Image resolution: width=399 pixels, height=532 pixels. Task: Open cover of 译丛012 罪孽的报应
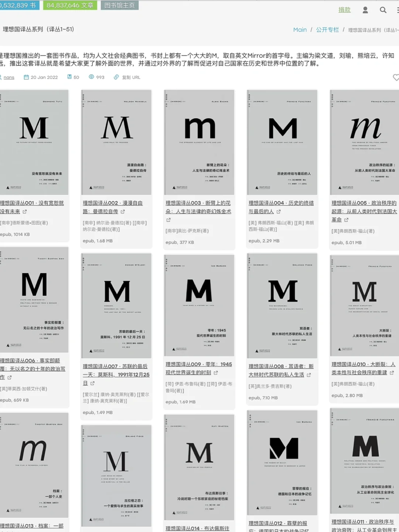pos(282,463)
